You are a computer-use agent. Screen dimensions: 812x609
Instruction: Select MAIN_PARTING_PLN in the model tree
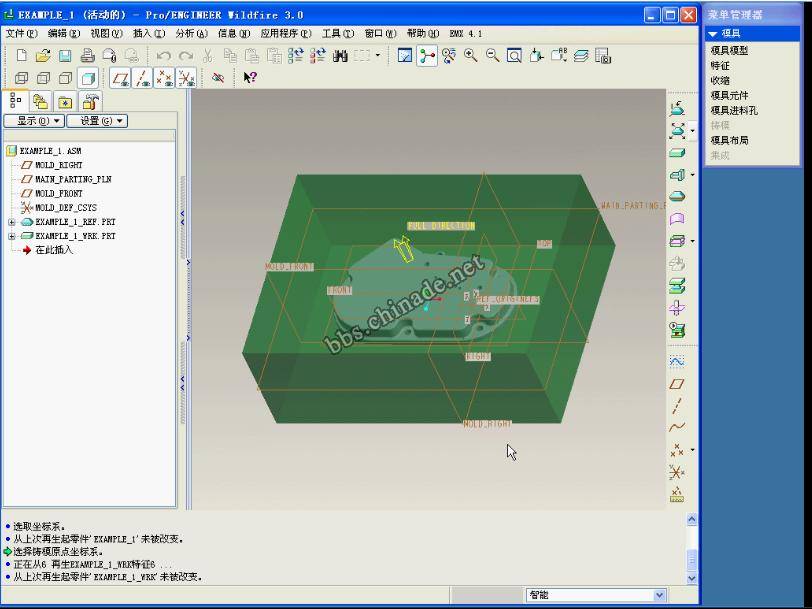tap(73, 179)
